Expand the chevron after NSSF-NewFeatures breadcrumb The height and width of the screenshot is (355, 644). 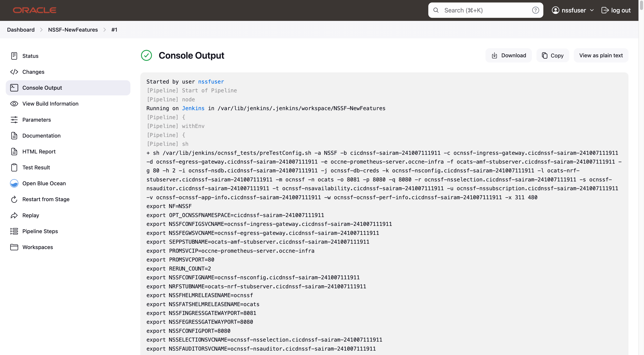104,30
